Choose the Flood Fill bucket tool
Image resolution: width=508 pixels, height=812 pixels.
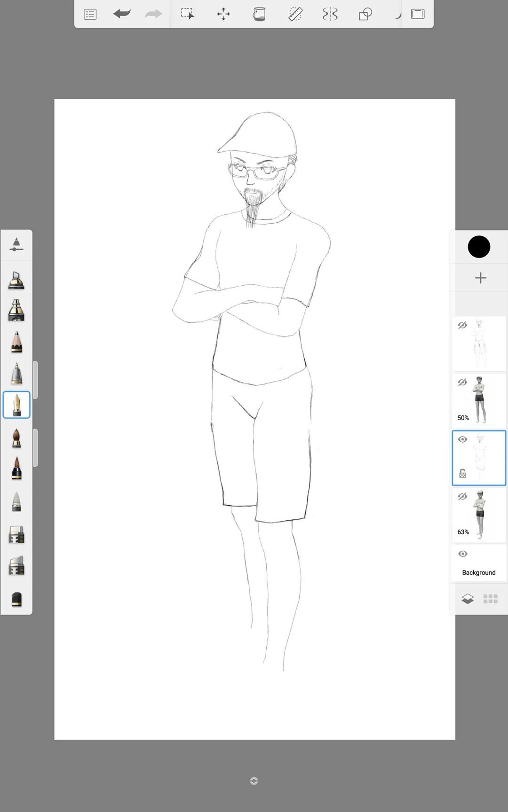point(259,14)
